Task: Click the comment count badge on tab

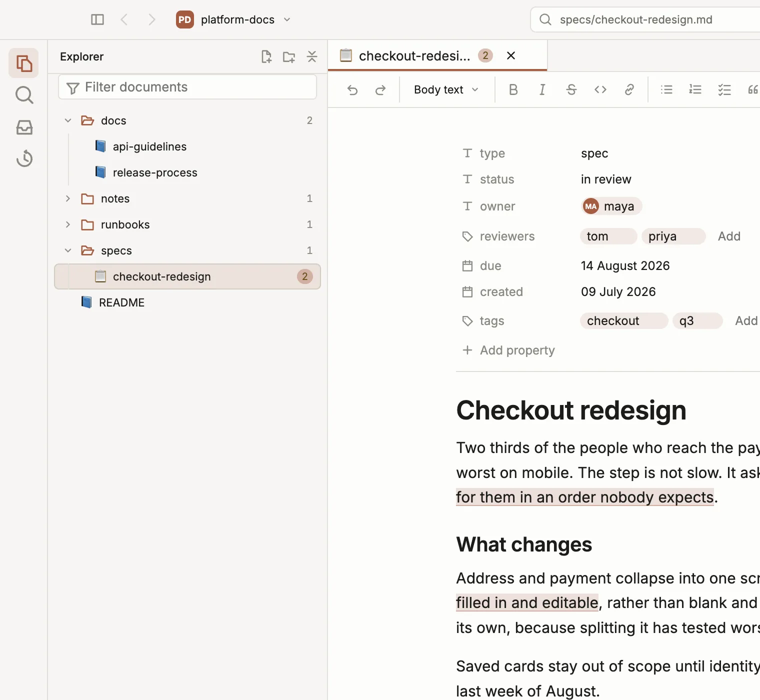Action: tap(485, 55)
